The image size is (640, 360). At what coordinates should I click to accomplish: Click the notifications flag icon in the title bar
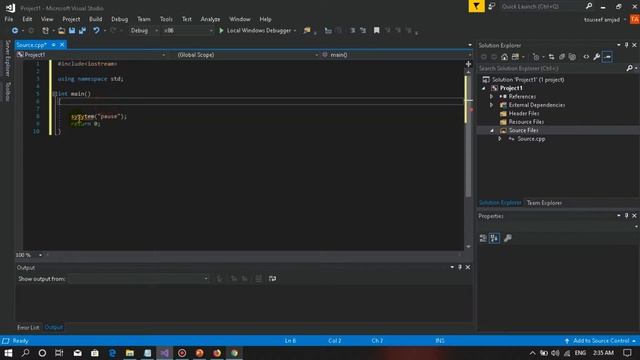pyautogui.click(x=476, y=6)
